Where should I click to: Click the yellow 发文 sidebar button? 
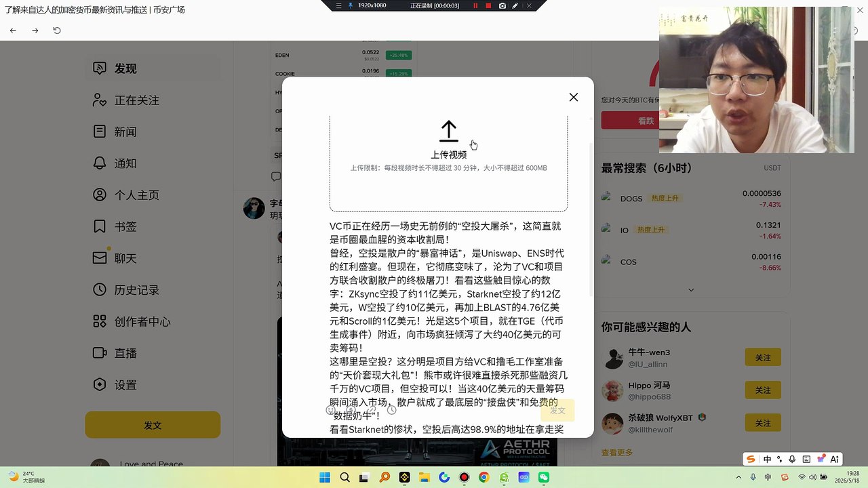pyautogui.click(x=153, y=426)
